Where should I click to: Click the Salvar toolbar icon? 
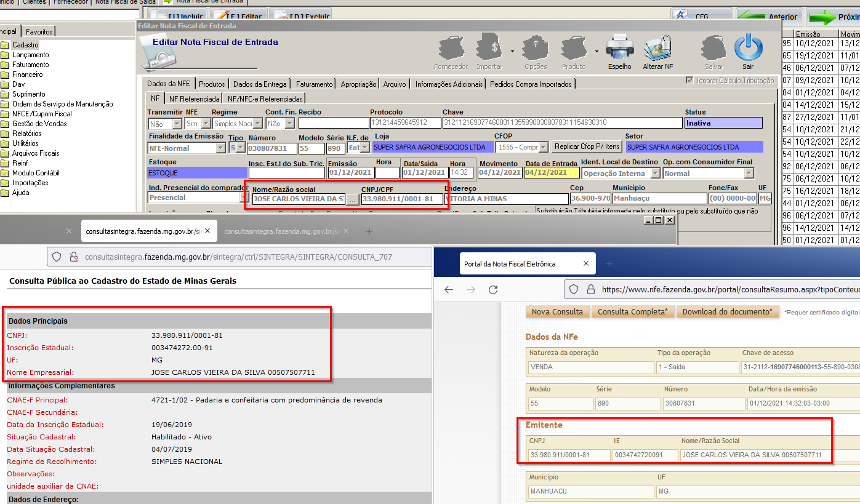tap(714, 48)
